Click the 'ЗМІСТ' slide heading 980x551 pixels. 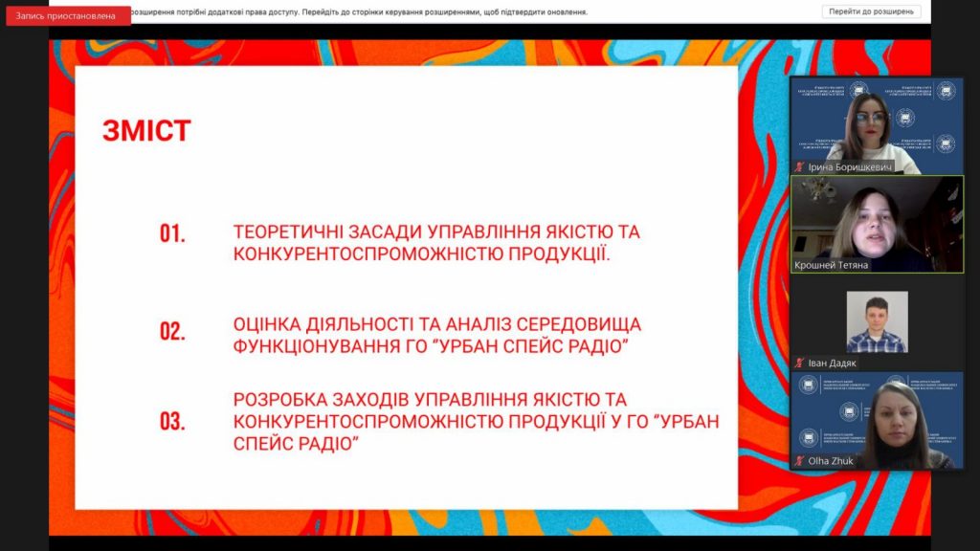(x=146, y=131)
